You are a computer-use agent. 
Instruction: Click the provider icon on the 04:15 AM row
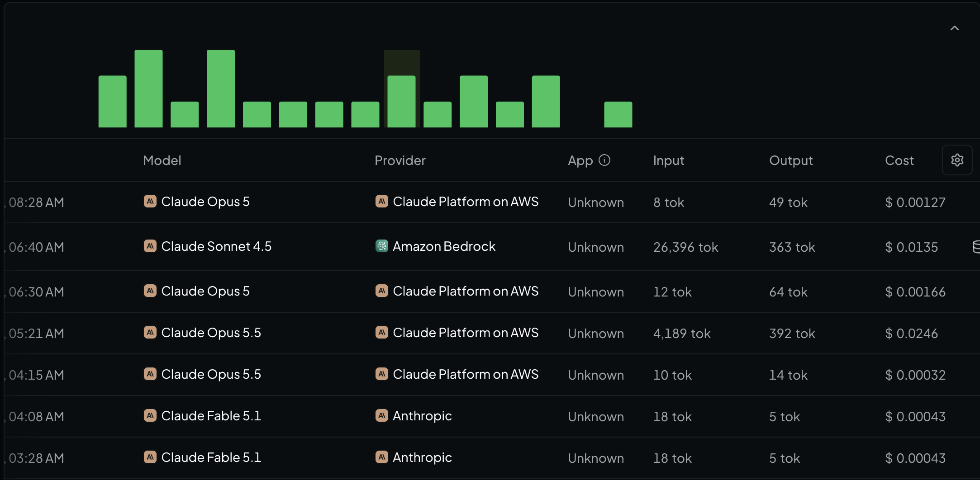click(382, 374)
